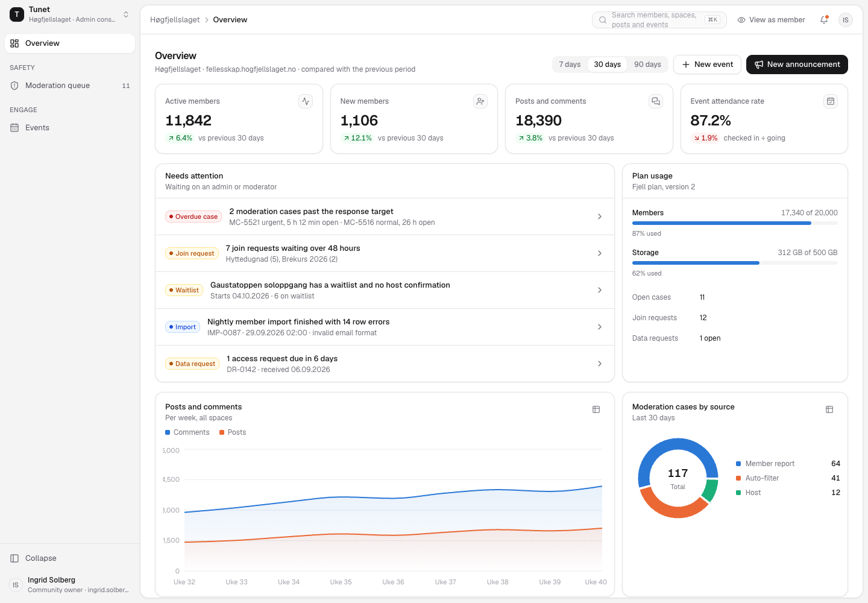Select the 30 days period
Screen dimensions: 868x603
click(607, 65)
